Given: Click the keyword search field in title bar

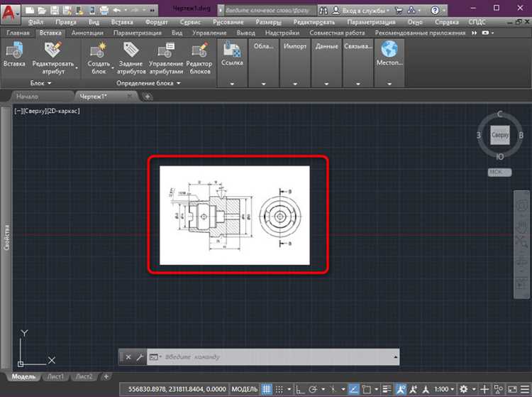Looking at the screenshot, I should point(267,11).
